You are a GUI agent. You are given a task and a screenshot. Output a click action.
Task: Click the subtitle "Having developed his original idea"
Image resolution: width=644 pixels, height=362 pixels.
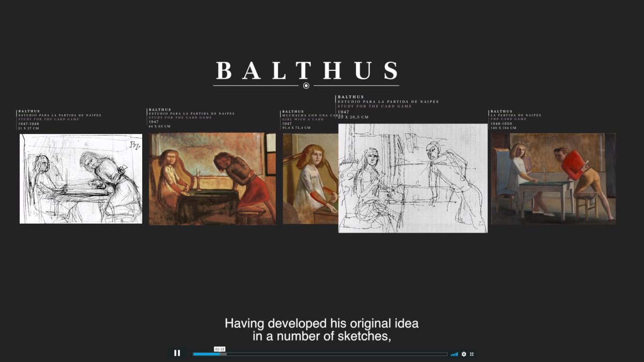[321, 324]
